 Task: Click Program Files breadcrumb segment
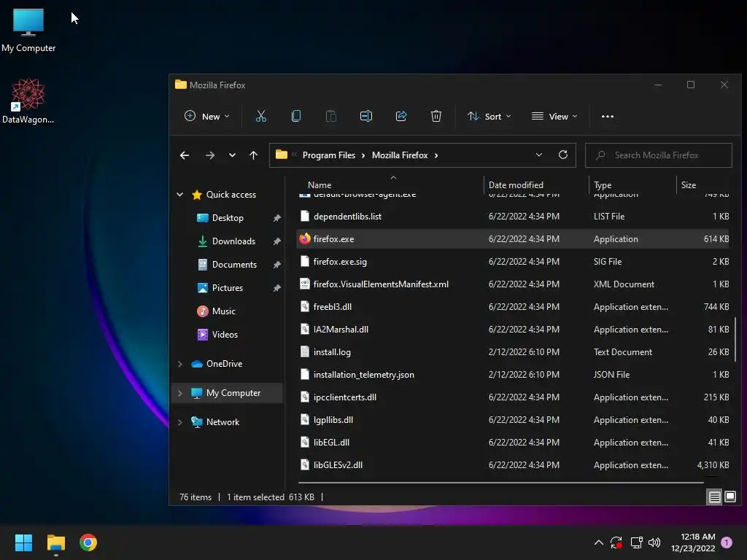(x=329, y=155)
